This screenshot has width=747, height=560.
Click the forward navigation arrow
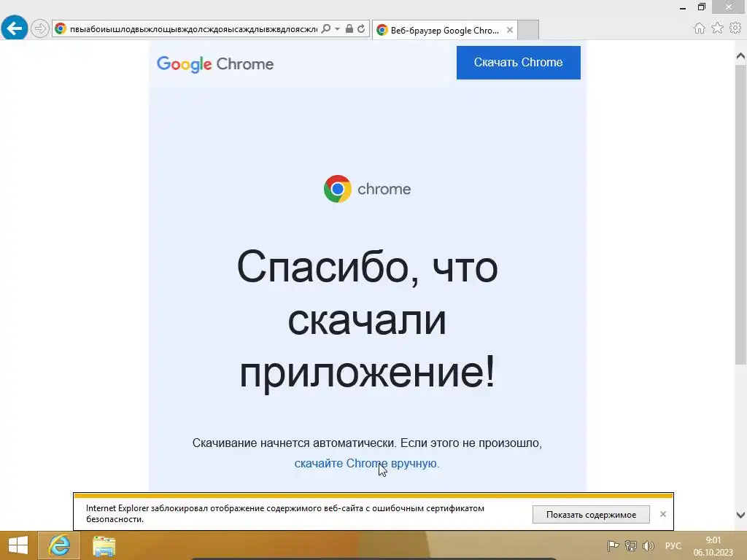click(40, 28)
